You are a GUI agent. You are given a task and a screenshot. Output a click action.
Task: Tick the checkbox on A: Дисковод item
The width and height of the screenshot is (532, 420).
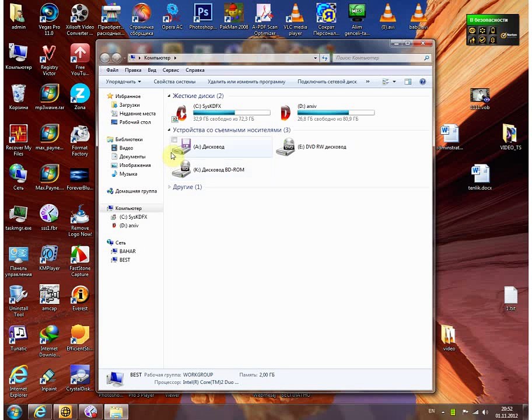[174, 140]
